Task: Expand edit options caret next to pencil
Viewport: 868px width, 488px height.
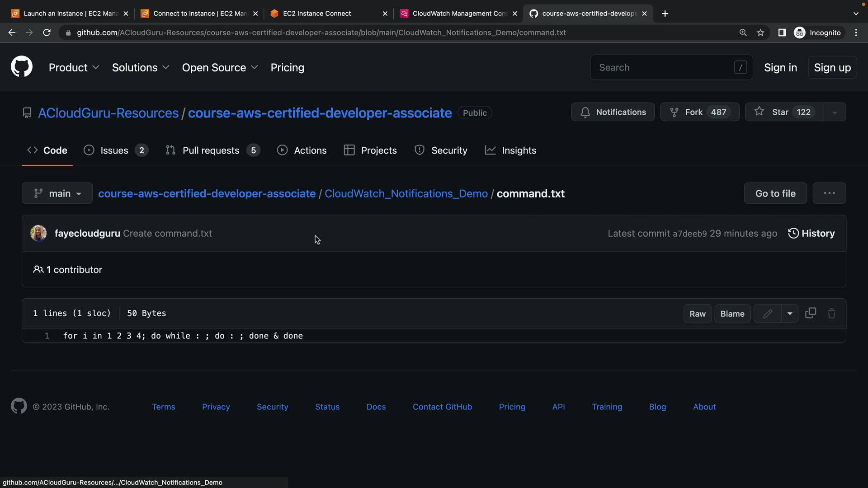Action: [789, 314]
